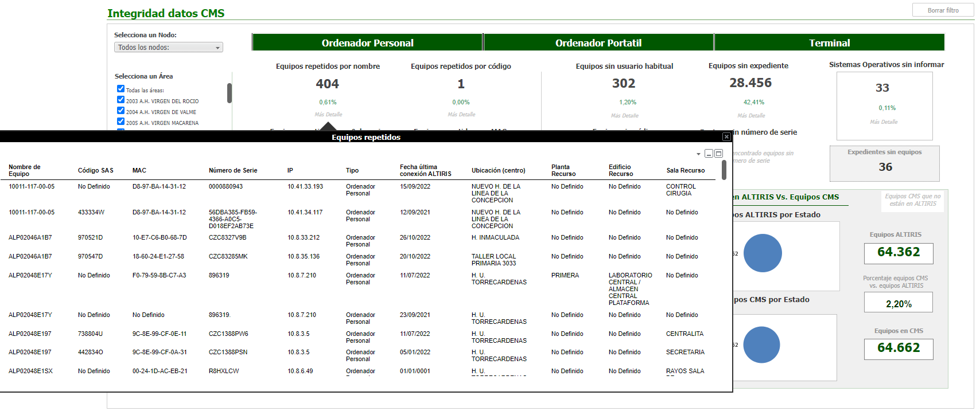This screenshot has height=411, width=980.
Task: Click the Equipos repetidos table scrollbar thumb
Action: point(724,170)
